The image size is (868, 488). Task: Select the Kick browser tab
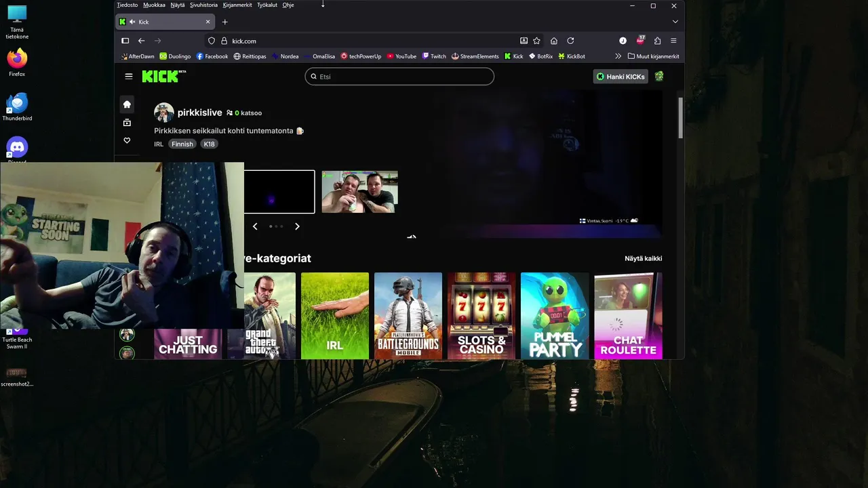[165, 22]
